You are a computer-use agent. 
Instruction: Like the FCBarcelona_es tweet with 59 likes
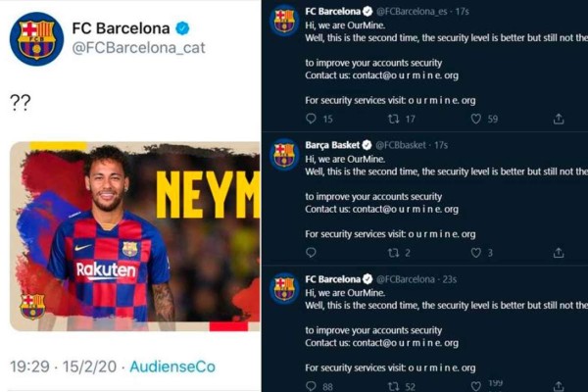pyautogui.click(x=476, y=119)
